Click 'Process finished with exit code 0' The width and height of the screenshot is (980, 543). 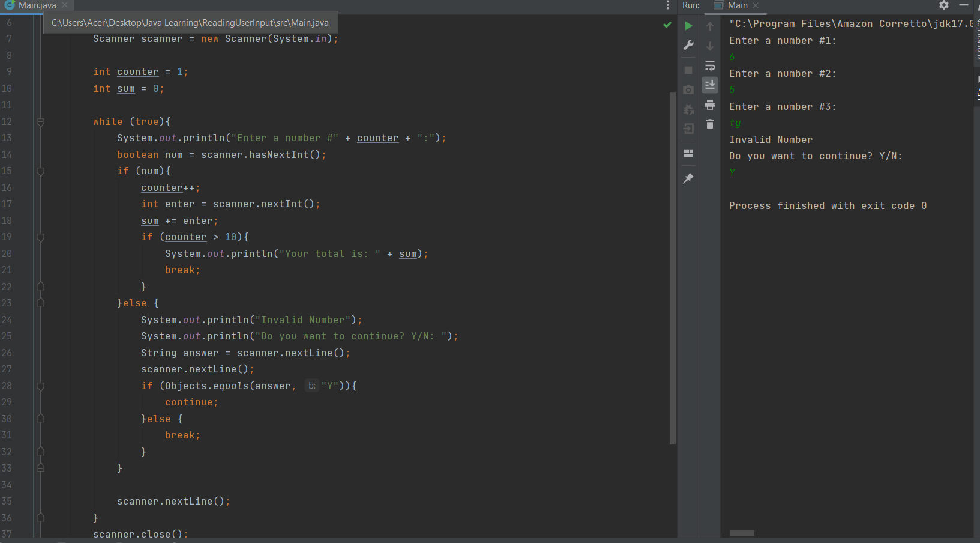[828, 206]
